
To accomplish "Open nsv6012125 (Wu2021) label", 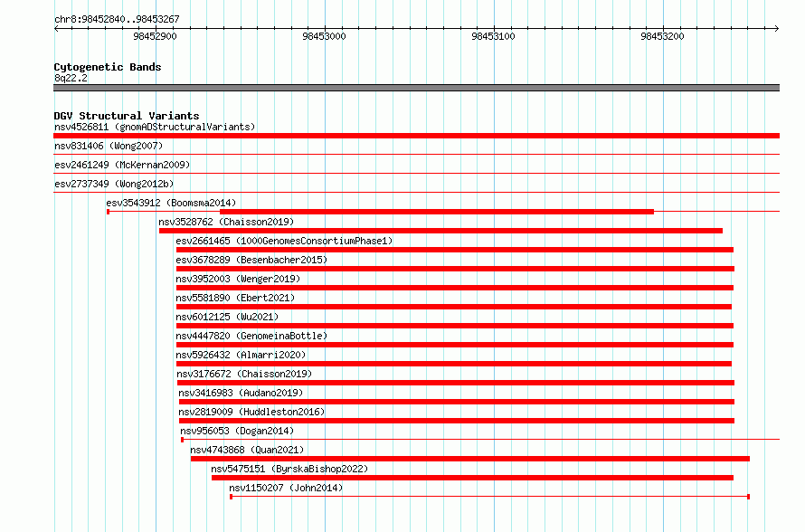I will click(227, 317).
